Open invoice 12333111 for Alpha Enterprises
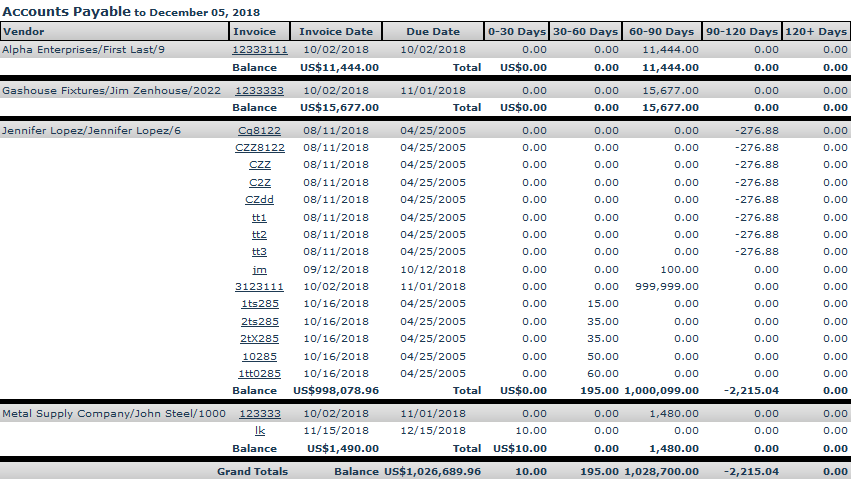This screenshot has width=868, height=494. click(259, 49)
